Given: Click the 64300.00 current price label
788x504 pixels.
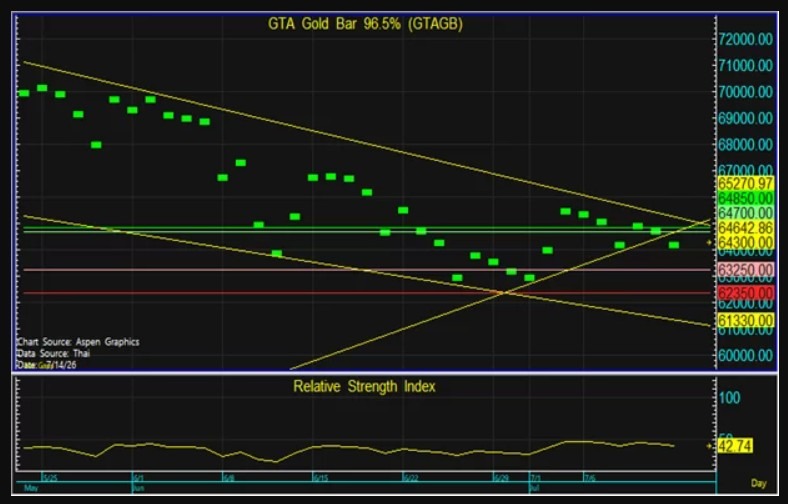Looking at the screenshot, I should 745,243.
